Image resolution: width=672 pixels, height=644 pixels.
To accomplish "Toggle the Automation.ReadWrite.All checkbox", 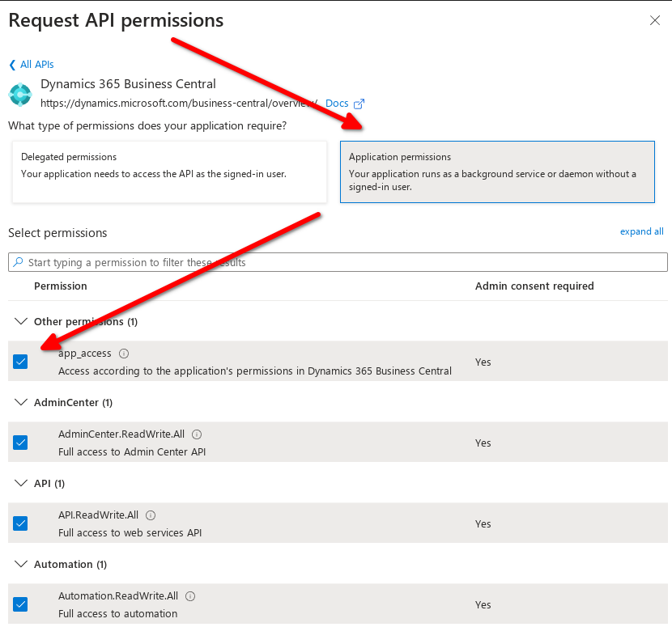I will (x=20, y=604).
